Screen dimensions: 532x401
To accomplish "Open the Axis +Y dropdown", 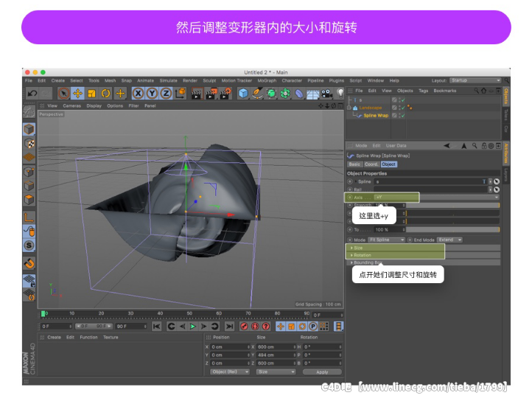I will click(x=437, y=198).
